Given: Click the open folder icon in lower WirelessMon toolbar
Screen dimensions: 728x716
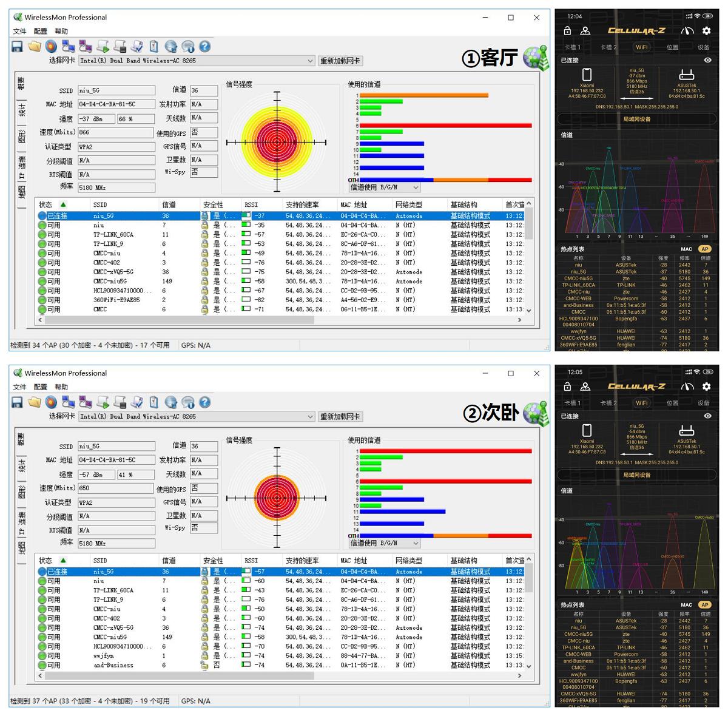Looking at the screenshot, I should coord(35,402).
